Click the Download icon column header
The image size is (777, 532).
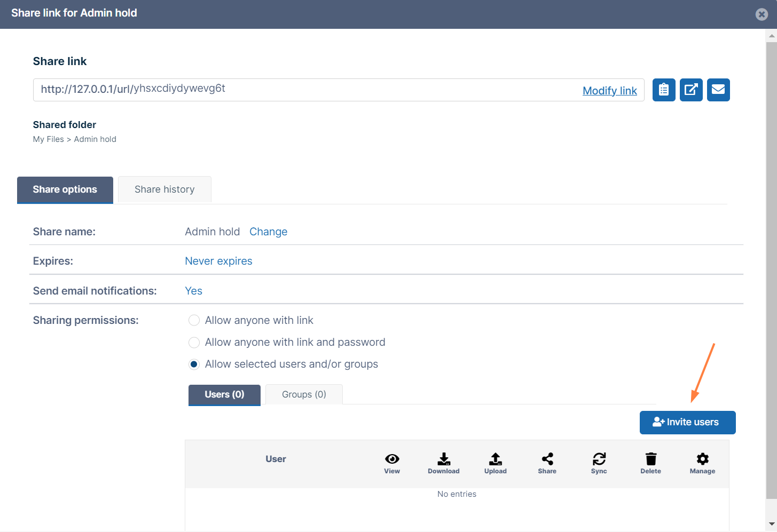(x=443, y=463)
